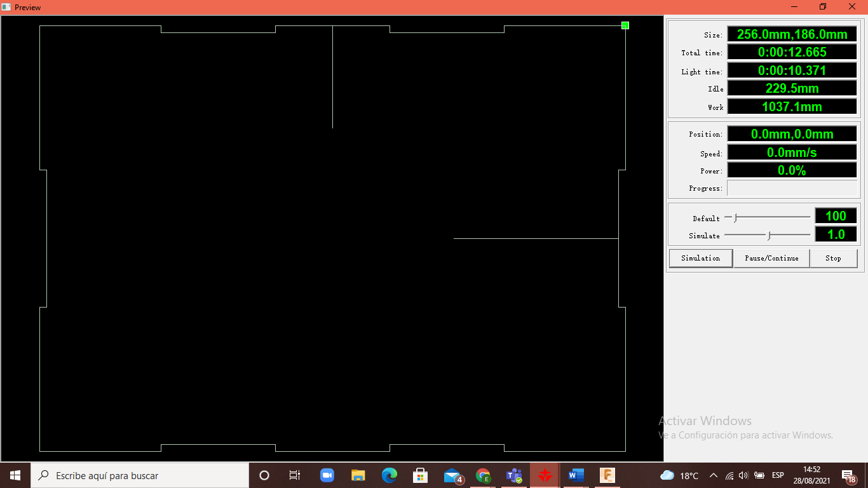Click the taskbar search box
868x488 pixels.
point(140,475)
